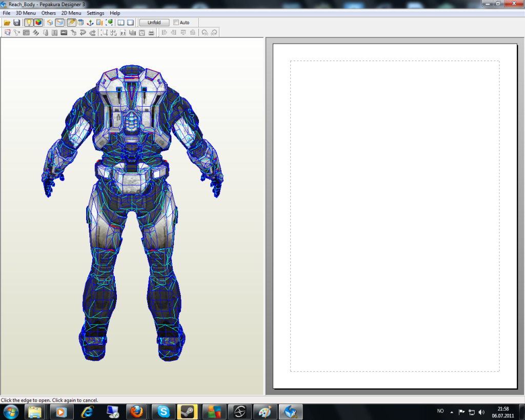Open the Others menu

click(49, 13)
